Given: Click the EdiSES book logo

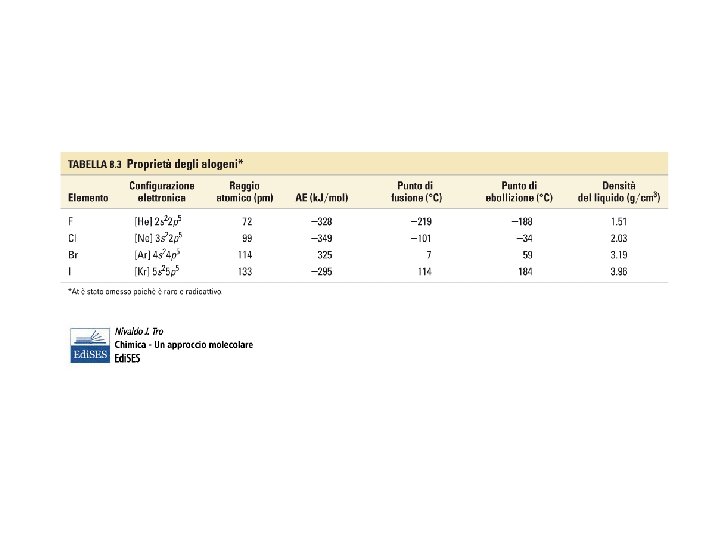Looking at the screenshot, I should 88,346.
